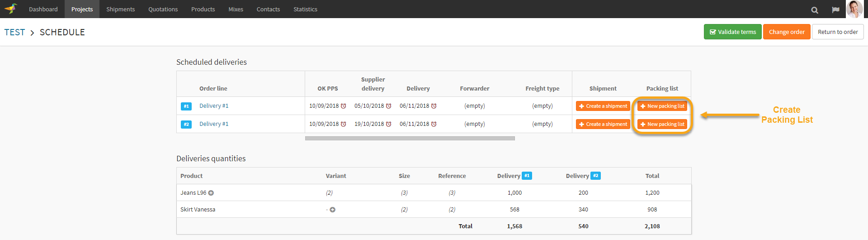Create a shipment for first delivery row

(603, 106)
